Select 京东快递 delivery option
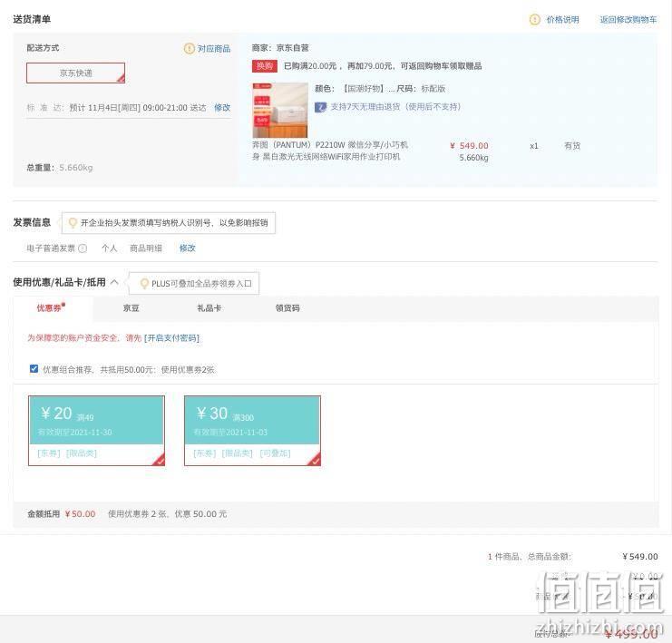The width and height of the screenshot is (672, 643). [x=76, y=73]
